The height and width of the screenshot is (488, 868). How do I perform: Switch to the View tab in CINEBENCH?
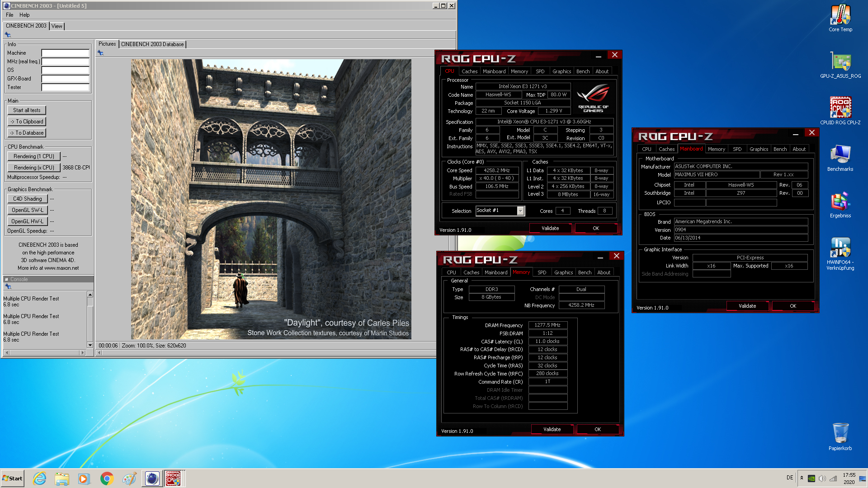pyautogui.click(x=57, y=26)
